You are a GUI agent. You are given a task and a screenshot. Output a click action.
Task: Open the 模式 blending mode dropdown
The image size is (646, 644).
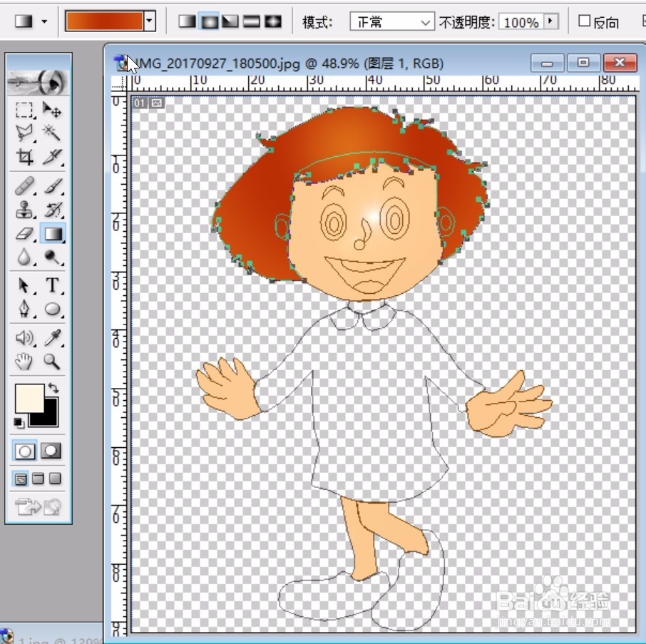pyautogui.click(x=391, y=22)
